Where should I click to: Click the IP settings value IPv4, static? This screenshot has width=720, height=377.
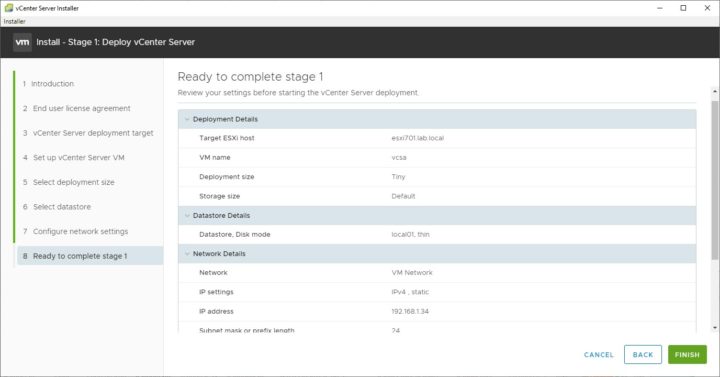click(x=410, y=292)
